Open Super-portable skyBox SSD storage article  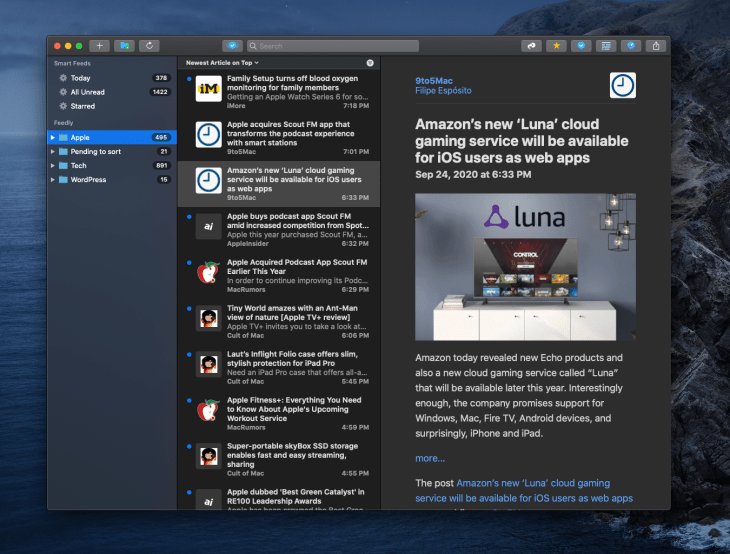tap(279, 459)
